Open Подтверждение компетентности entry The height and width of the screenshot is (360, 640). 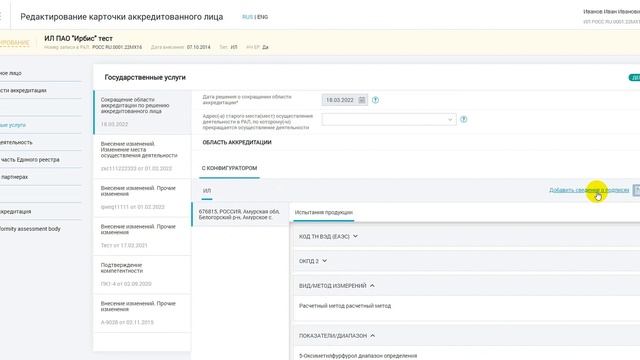(x=142, y=275)
